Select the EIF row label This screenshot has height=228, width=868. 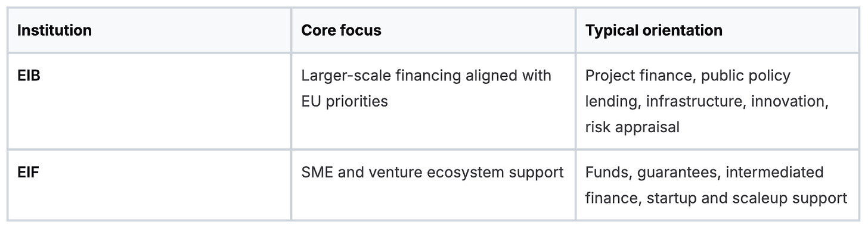pyautogui.click(x=28, y=173)
